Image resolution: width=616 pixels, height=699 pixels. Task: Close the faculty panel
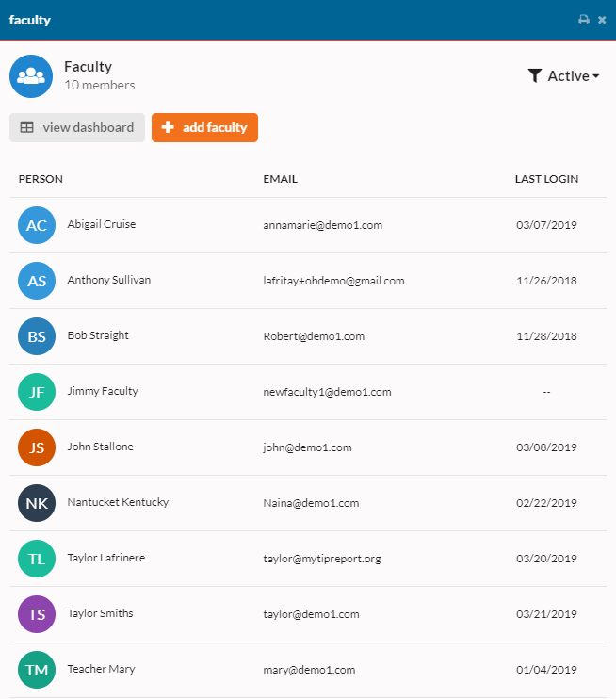tap(602, 20)
